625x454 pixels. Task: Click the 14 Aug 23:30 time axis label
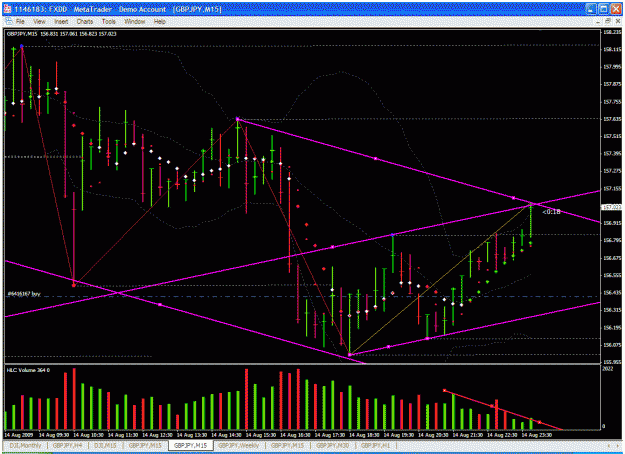[537, 435]
